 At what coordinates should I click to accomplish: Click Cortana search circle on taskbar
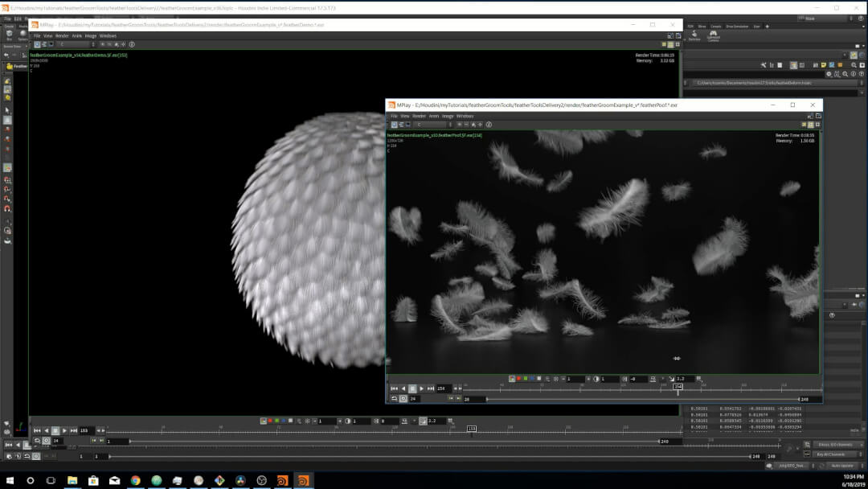[30, 480]
